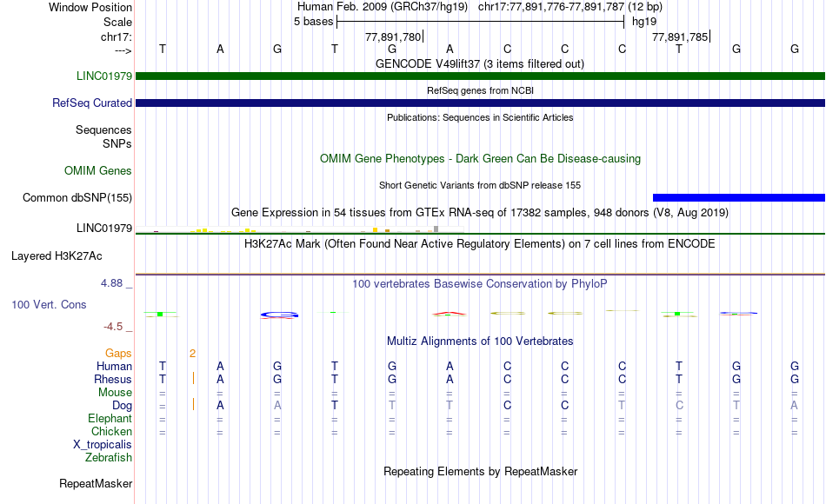Click the Layered H3K27Ac track label
The width and height of the screenshot is (826, 504).
click(57, 256)
